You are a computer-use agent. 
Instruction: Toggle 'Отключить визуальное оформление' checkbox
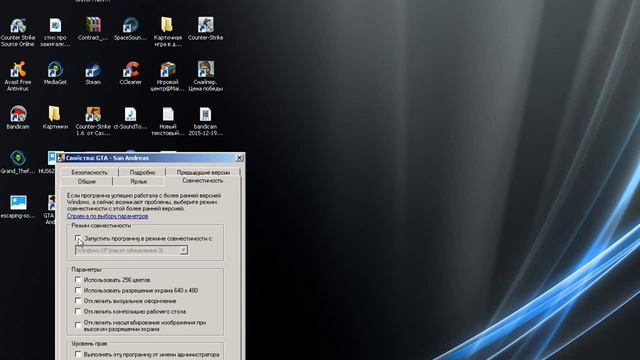pos(78,301)
